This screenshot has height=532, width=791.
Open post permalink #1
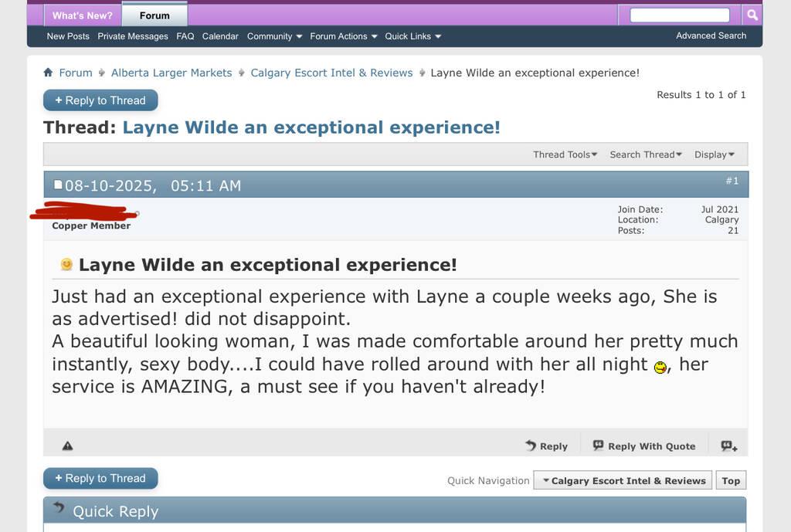pyautogui.click(x=732, y=181)
